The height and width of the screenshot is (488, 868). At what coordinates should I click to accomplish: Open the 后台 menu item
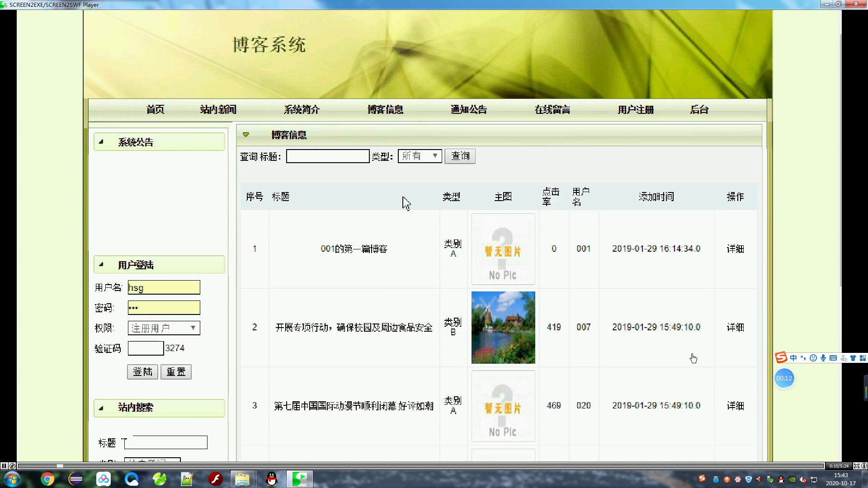(x=699, y=110)
